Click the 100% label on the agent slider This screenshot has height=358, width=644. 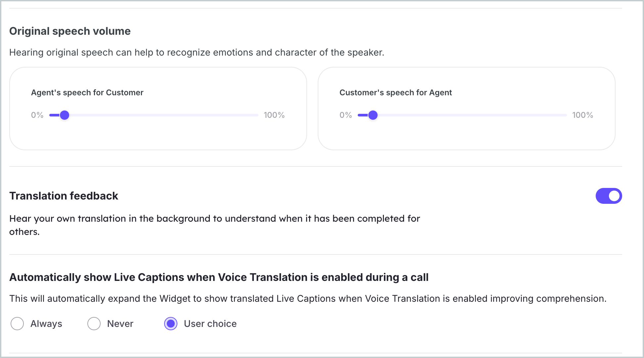pos(274,115)
